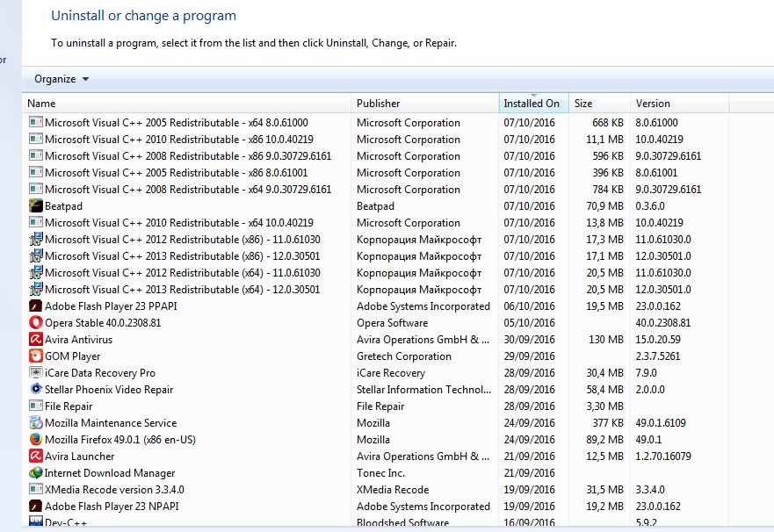Select iCare Data Recovery Pro name
This screenshot has width=774, height=532.
(100, 373)
